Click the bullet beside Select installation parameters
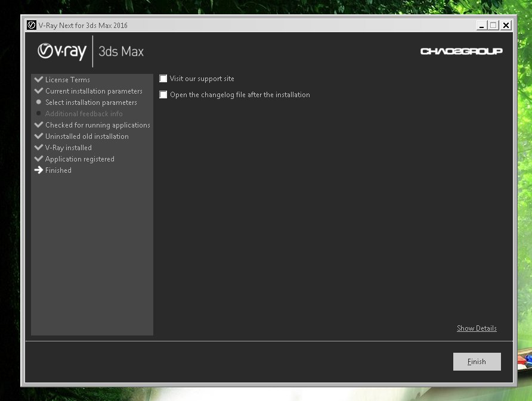The width and height of the screenshot is (532, 401). click(x=39, y=102)
